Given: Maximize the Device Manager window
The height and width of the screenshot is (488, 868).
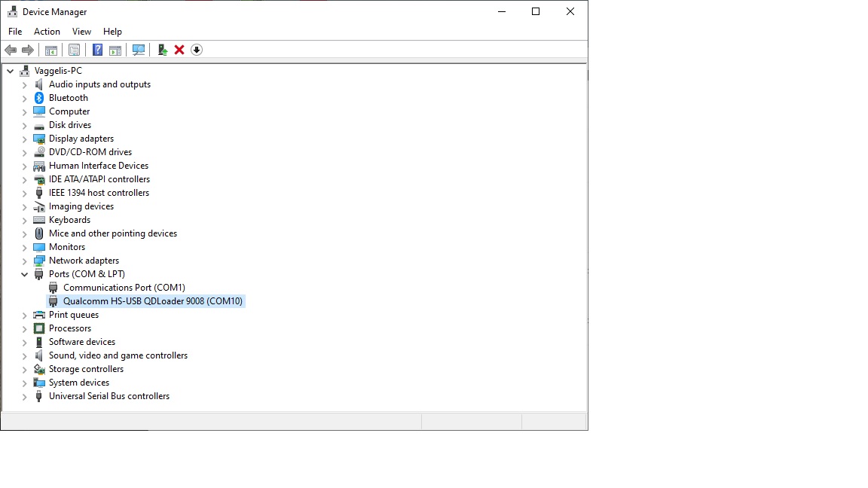Looking at the screenshot, I should click(x=535, y=11).
